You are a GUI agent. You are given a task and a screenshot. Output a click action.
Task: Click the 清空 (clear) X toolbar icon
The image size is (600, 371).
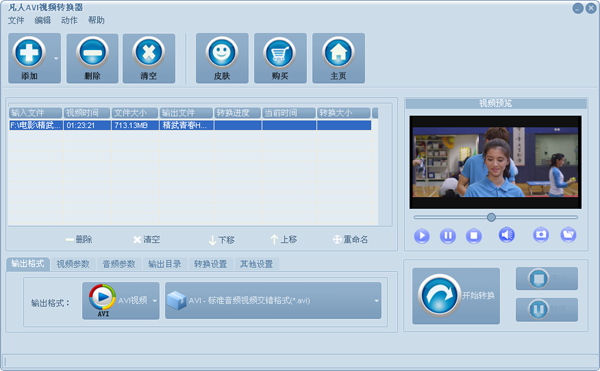coord(148,52)
